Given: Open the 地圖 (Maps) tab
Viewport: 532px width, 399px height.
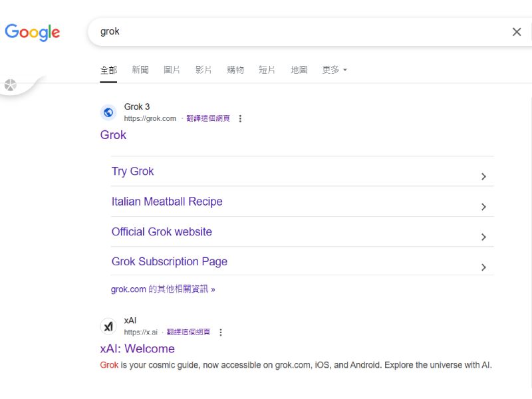Looking at the screenshot, I should 299,70.
